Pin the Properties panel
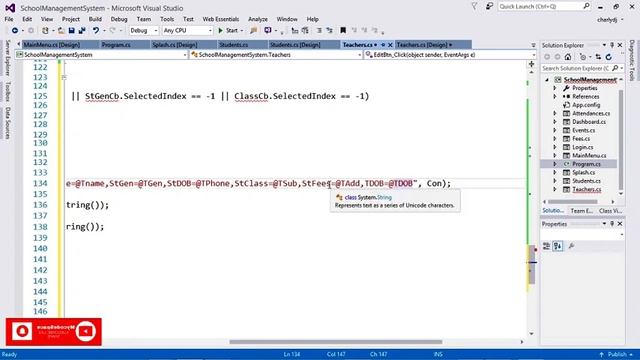640x360 pixels. (612, 224)
